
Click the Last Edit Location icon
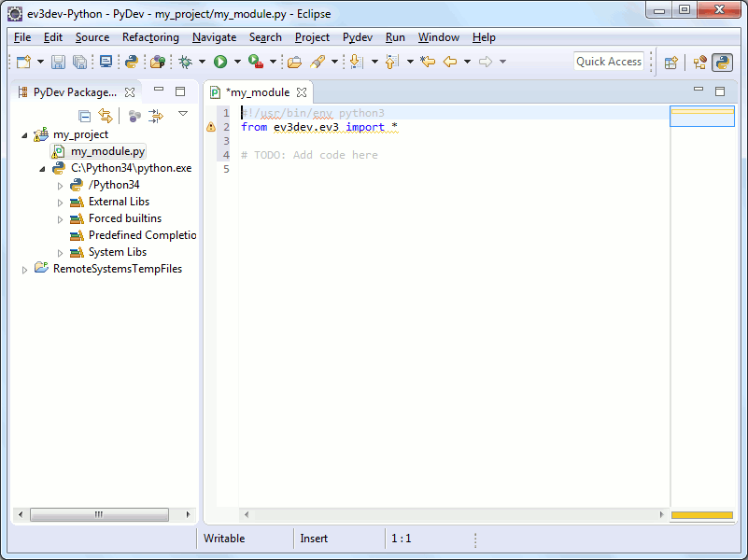tap(428, 62)
